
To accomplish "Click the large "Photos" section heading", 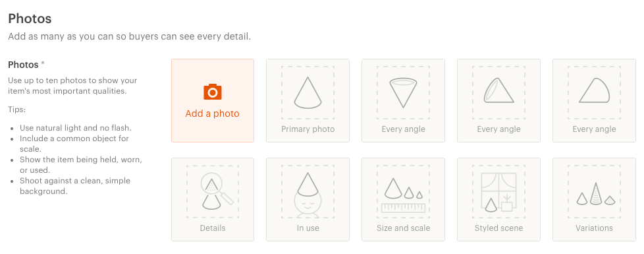I will [x=30, y=18].
